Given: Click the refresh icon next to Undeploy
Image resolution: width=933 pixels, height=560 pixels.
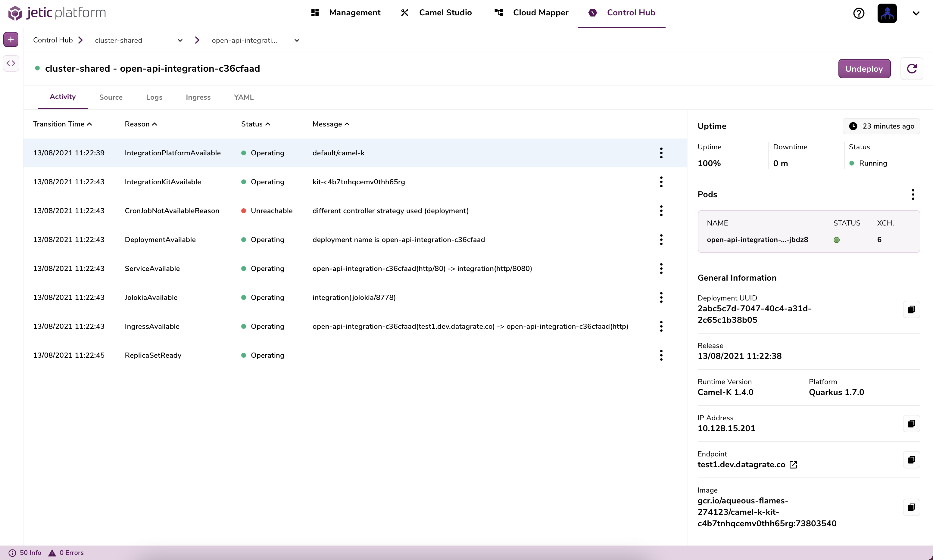Looking at the screenshot, I should pos(912,69).
